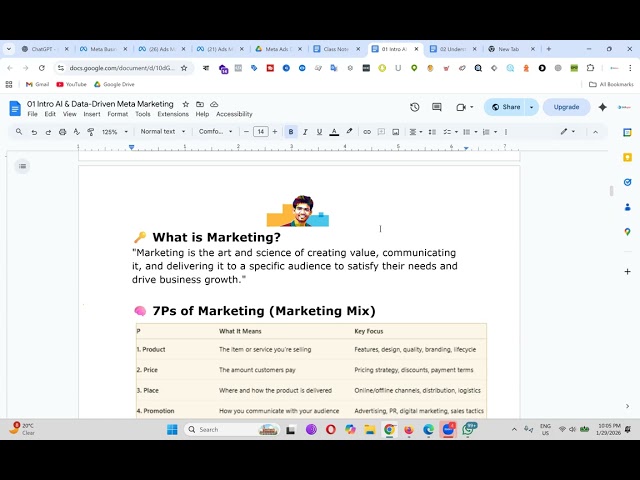Open Google Calendar side panel
The height and width of the screenshot is (480, 640).
(627, 132)
